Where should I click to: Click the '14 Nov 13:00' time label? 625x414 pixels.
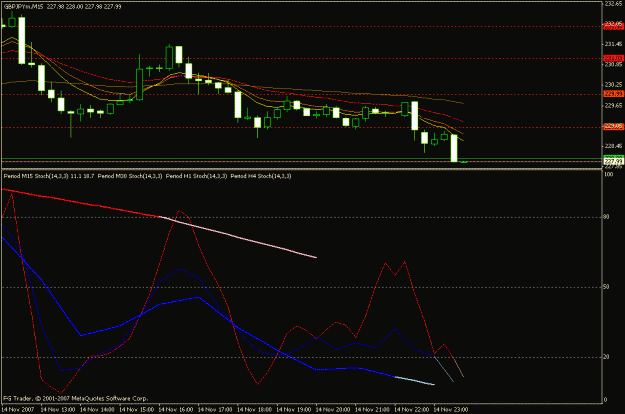click(58, 409)
